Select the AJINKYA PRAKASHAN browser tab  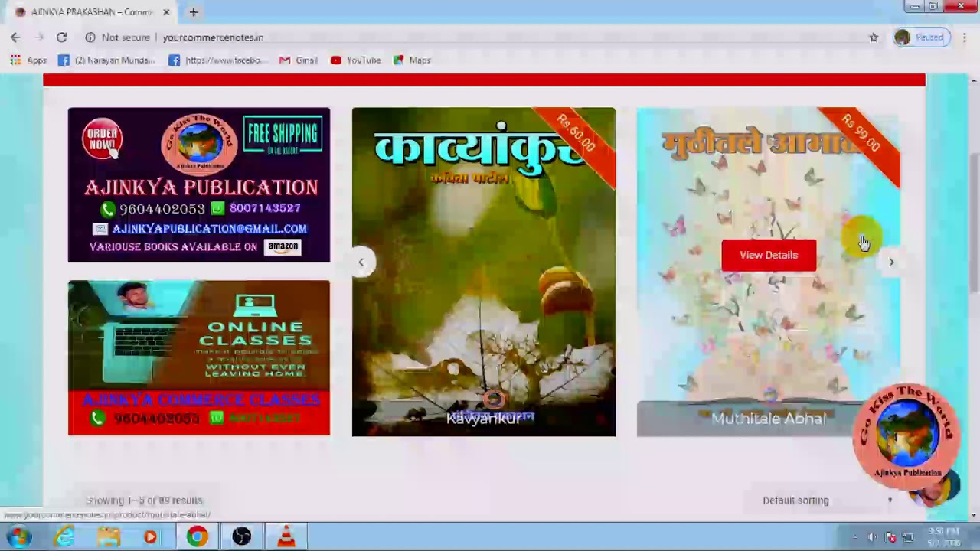coord(92,12)
